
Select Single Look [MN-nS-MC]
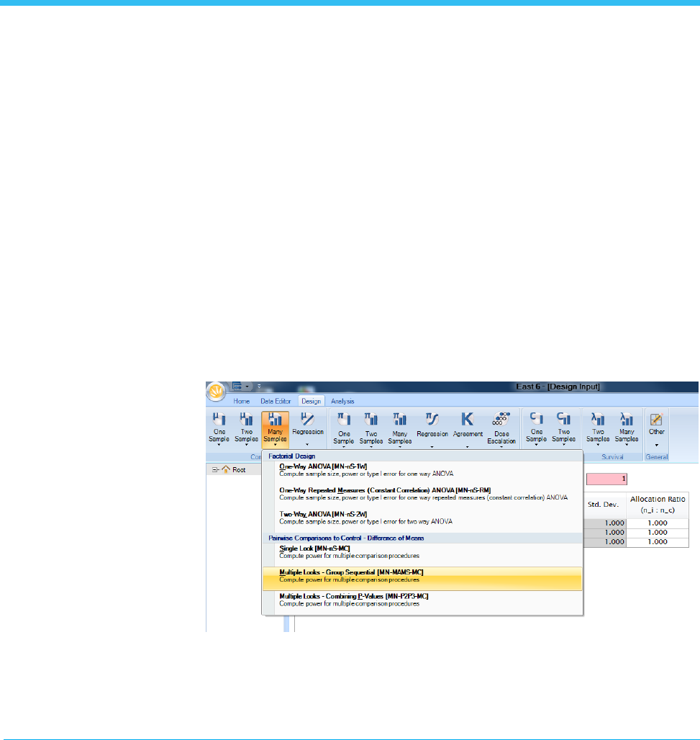[x=422, y=553]
